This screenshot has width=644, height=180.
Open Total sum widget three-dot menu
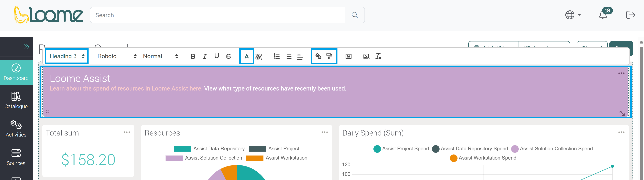[127, 132]
